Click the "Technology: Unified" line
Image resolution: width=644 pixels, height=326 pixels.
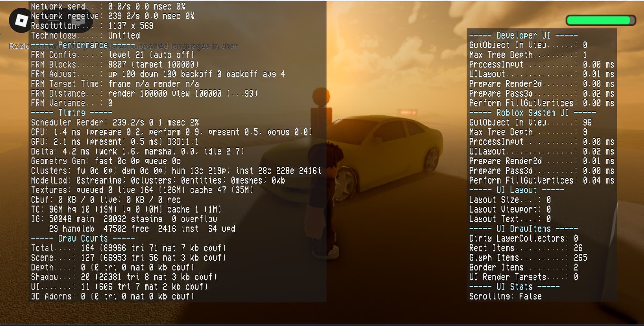point(86,36)
